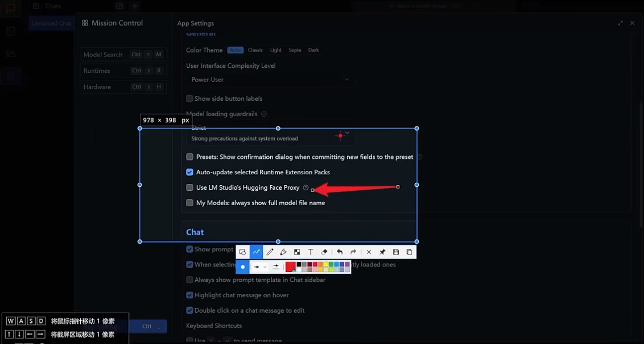Collapse the Chats sidebar panel icon
The width and height of the screenshot is (644, 344).
pyautogui.click(x=36, y=6)
